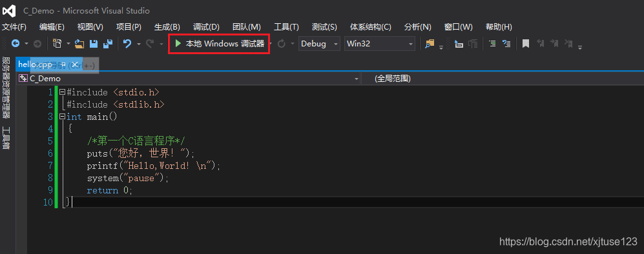Open the 窗口(W) menu
The height and width of the screenshot is (254, 644).
pyautogui.click(x=459, y=27)
